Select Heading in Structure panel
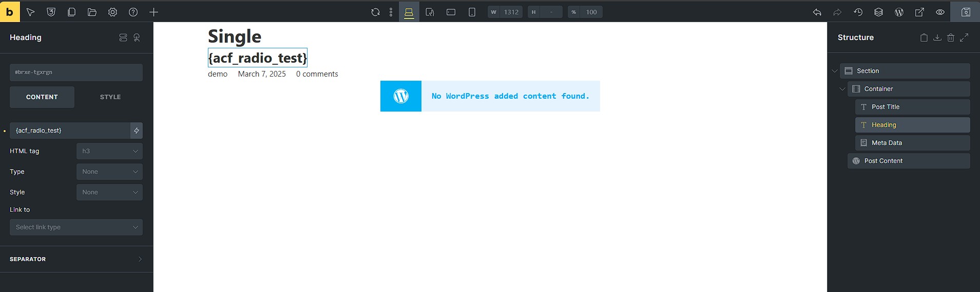 pos(912,125)
